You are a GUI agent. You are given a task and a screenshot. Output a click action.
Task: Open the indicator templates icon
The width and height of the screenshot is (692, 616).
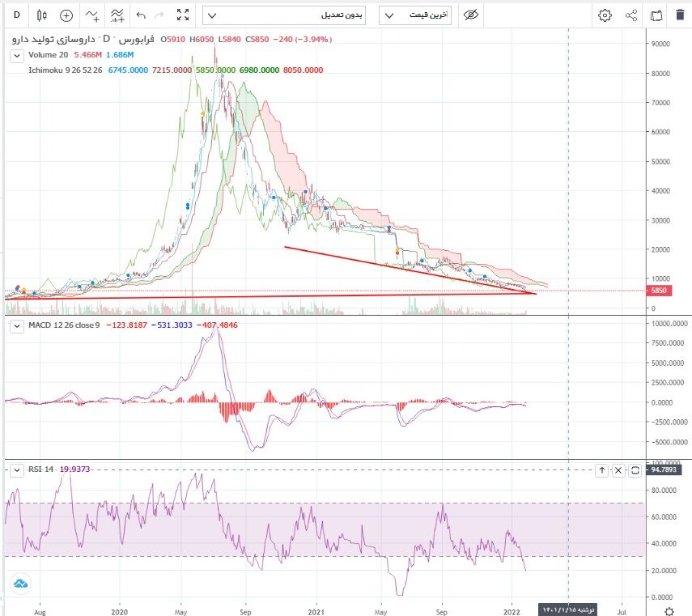[x=117, y=15]
